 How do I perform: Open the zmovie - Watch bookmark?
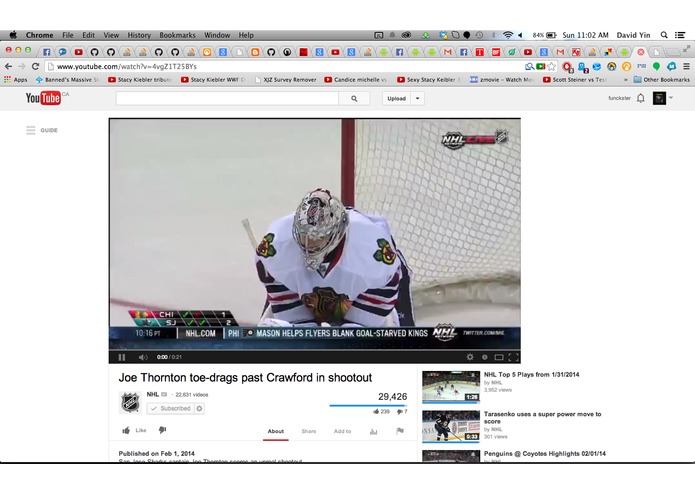[x=502, y=80]
